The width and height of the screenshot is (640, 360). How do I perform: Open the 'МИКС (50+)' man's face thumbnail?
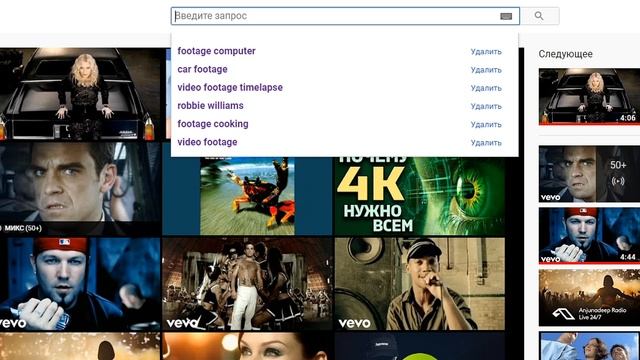coord(80,189)
